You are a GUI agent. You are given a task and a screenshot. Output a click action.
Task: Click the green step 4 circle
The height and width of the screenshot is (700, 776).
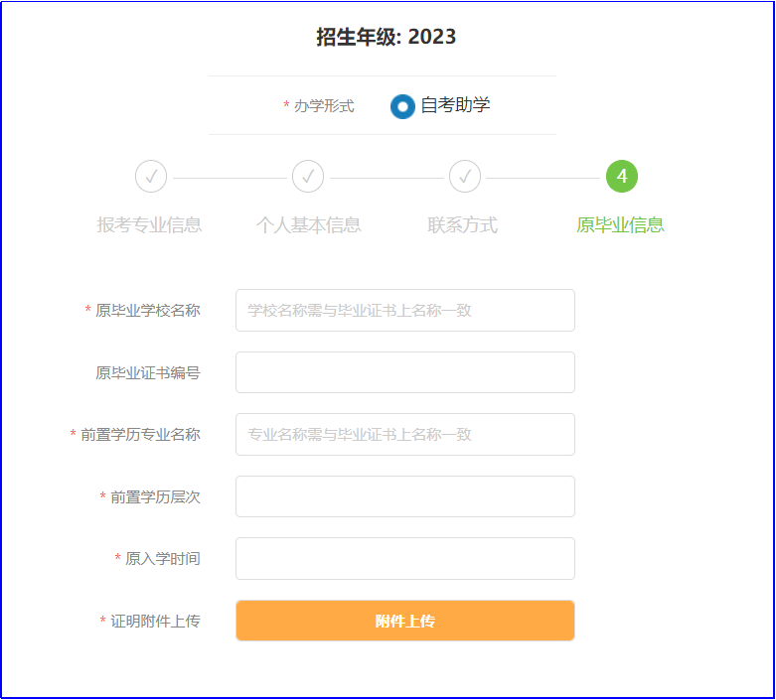622,177
